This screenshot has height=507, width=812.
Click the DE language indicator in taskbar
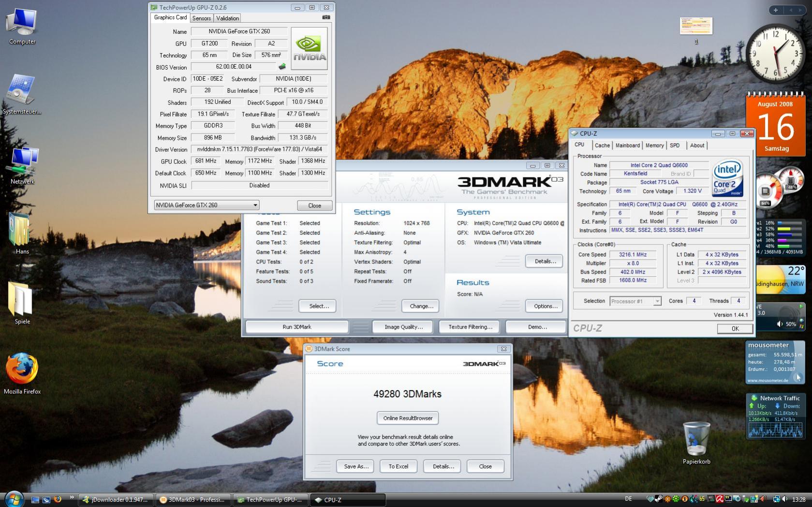point(628,499)
